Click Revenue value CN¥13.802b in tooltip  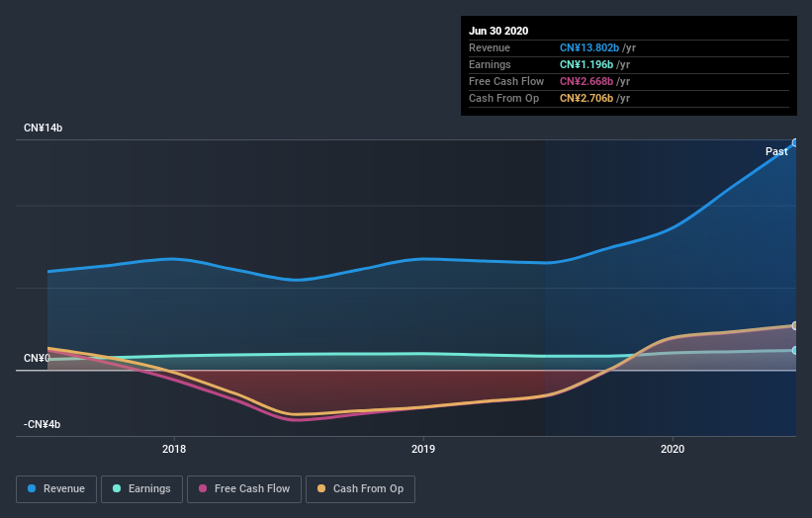click(589, 47)
